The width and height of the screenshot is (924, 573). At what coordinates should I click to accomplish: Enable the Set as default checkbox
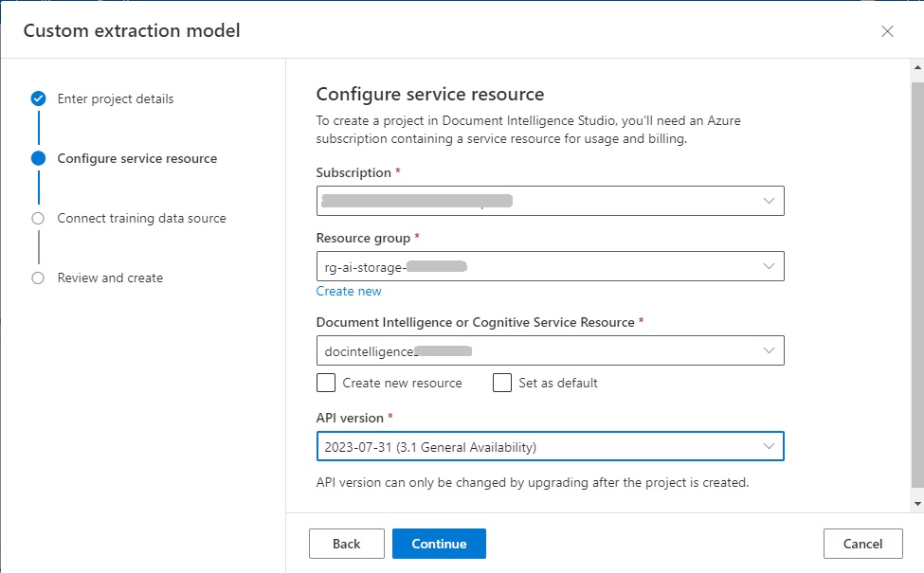(x=502, y=383)
